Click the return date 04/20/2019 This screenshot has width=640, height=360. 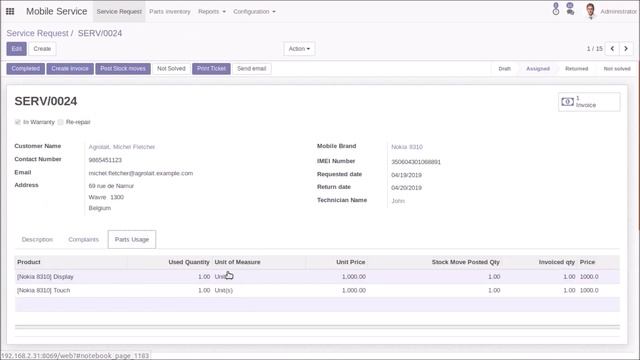click(x=406, y=188)
